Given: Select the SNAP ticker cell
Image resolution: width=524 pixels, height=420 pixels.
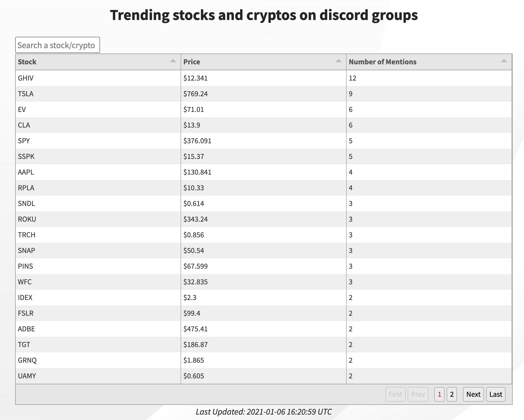Looking at the screenshot, I should 98,251.
